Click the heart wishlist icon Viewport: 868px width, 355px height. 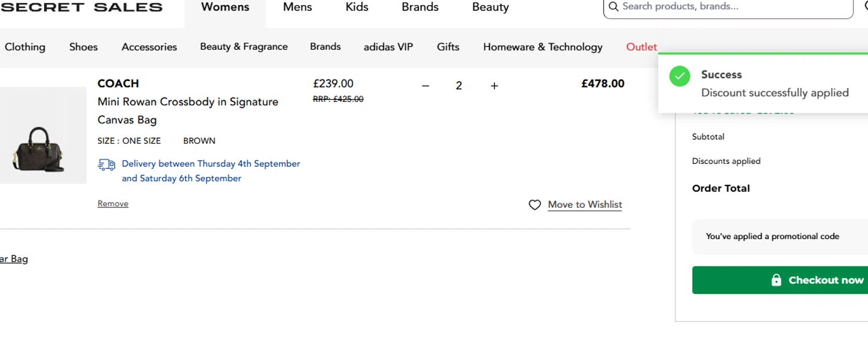(535, 205)
